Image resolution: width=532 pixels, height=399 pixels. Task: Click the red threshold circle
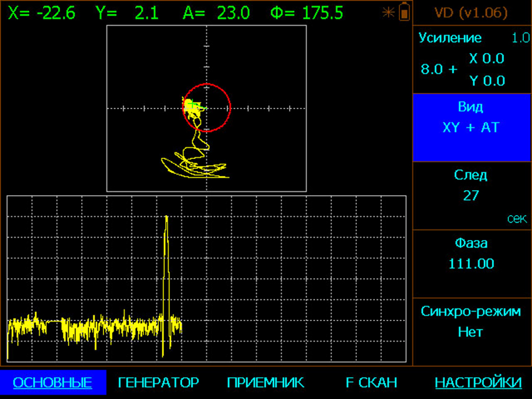pyautogui.click(x=207, y=107)
